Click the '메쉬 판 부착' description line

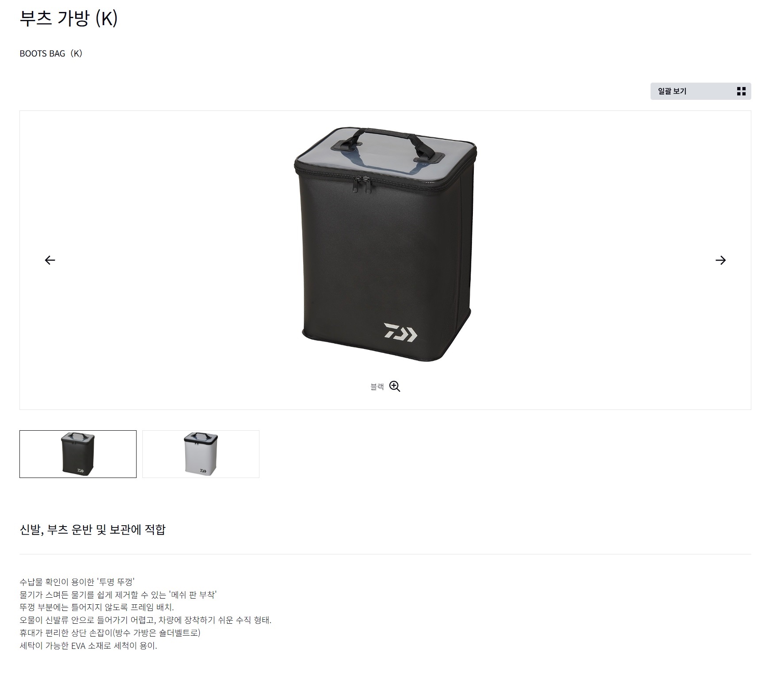(x=118, y=595)
